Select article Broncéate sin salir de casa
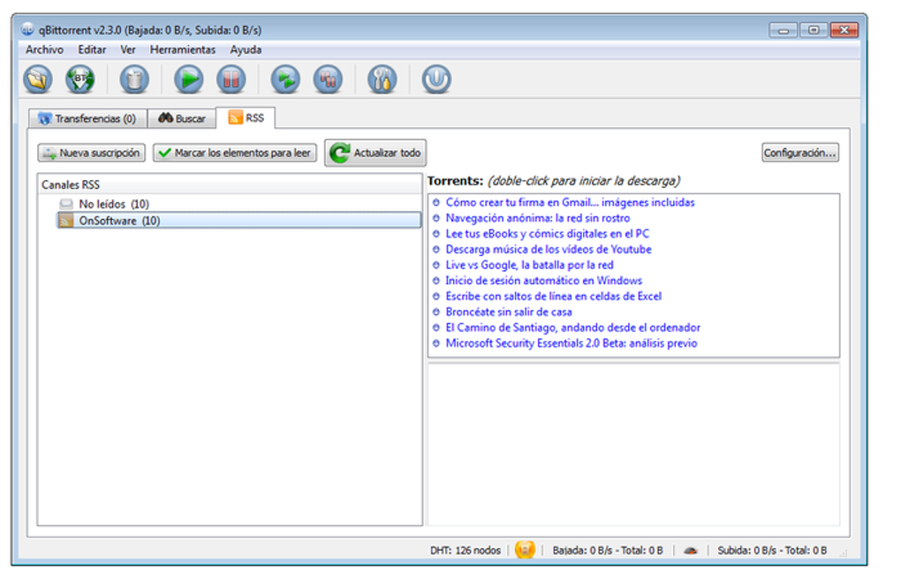This screenshot has width=901, height=588. tap(509, 312)
